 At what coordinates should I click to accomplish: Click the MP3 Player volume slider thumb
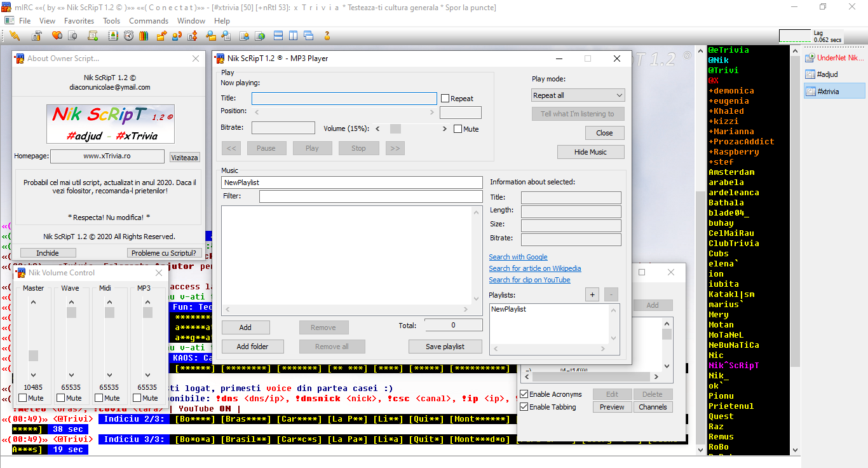(395, 128)
